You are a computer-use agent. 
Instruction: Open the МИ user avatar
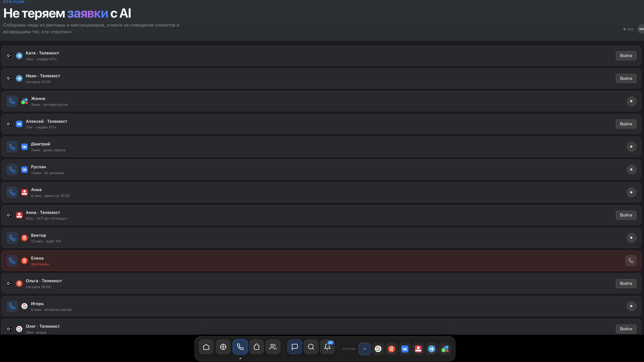641,29
